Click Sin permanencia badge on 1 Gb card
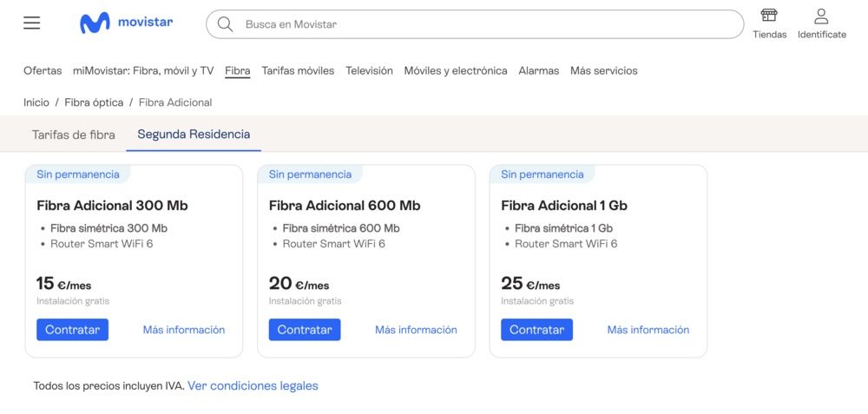 542,174
